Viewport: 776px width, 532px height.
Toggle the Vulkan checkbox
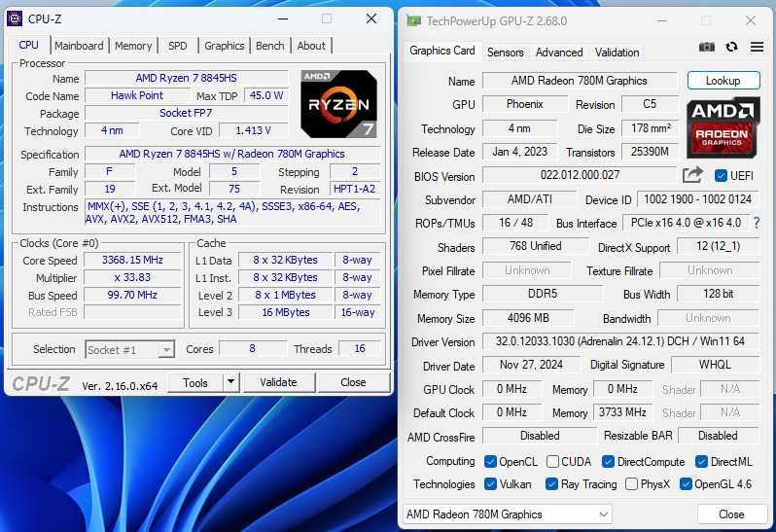point(490,483)
